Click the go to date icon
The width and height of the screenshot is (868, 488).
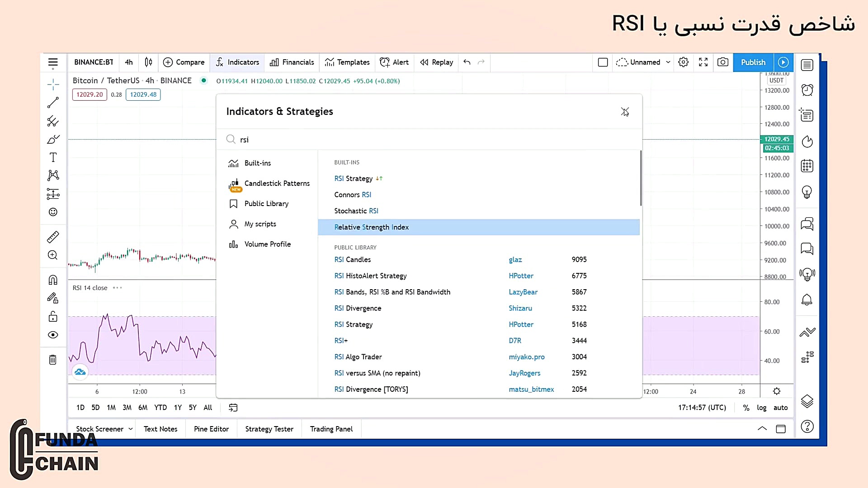(233, 408)
